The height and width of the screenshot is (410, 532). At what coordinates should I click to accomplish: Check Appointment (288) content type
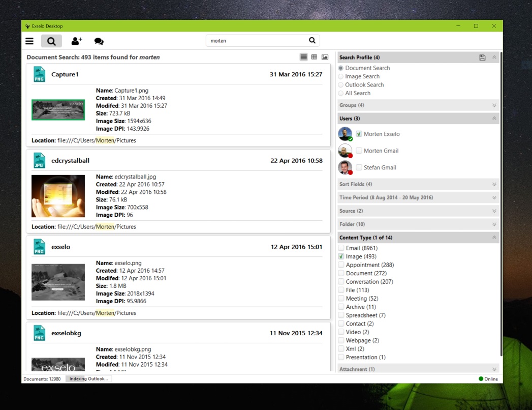click(341, 265)
